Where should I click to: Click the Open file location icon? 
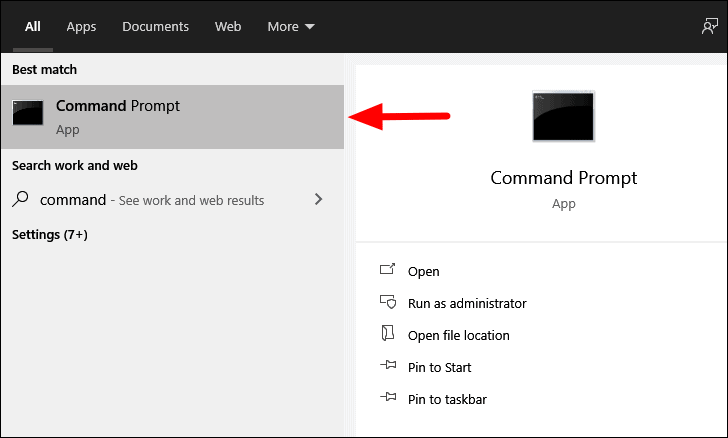click(x=388, y=333)
